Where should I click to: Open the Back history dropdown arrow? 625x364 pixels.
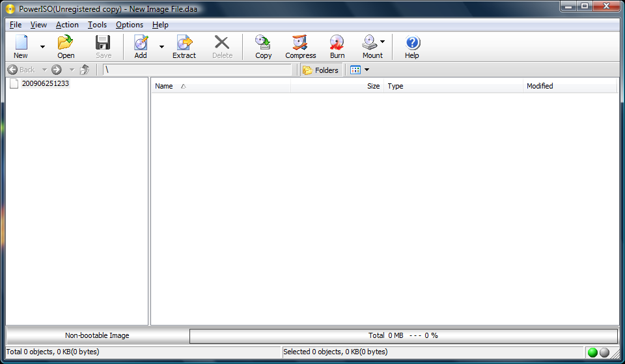(44, 70)
